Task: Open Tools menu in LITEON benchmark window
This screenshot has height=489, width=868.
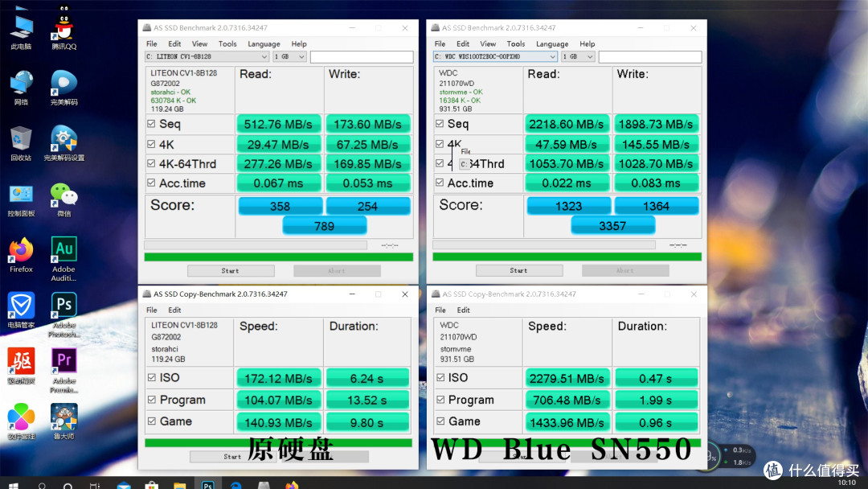Action: 227,43
